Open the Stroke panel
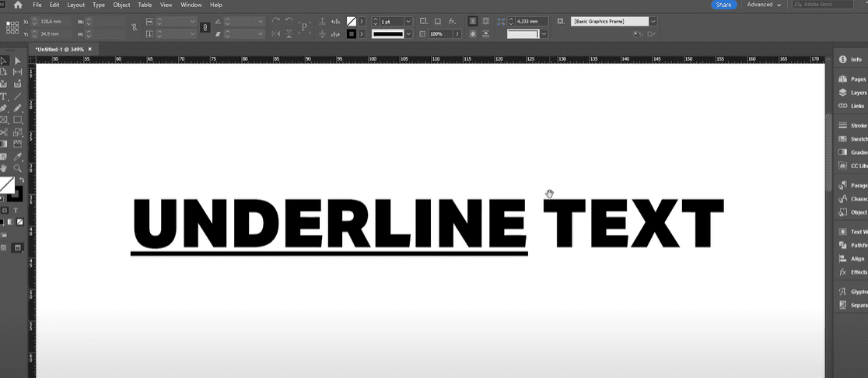The image size is (868, 378). [852, 126]
